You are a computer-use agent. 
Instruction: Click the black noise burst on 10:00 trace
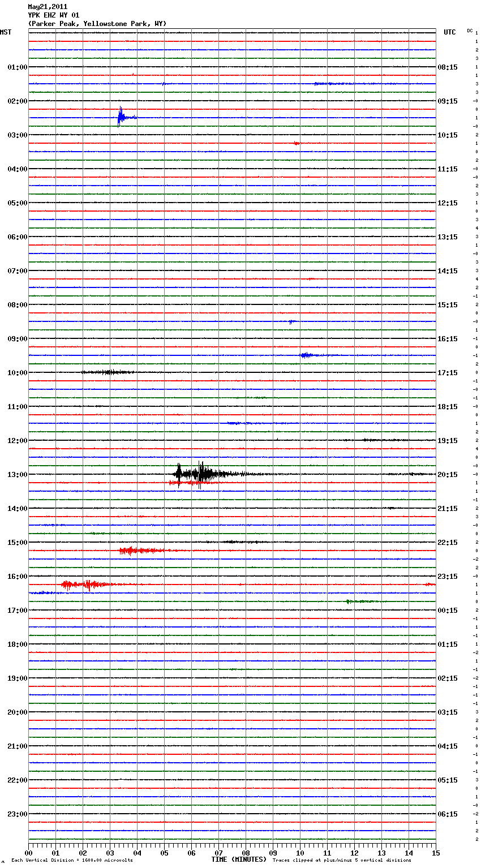[x=108, y=372]
